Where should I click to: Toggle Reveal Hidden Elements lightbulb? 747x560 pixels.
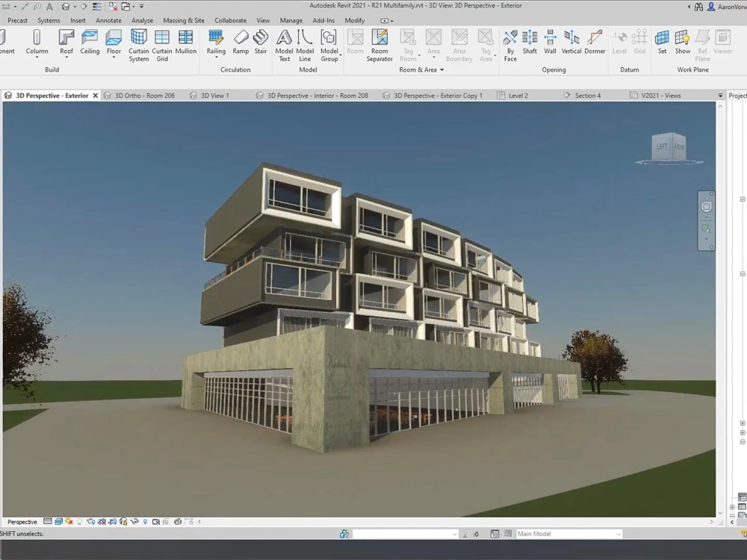pyautogui.click(x=145, y=521)
